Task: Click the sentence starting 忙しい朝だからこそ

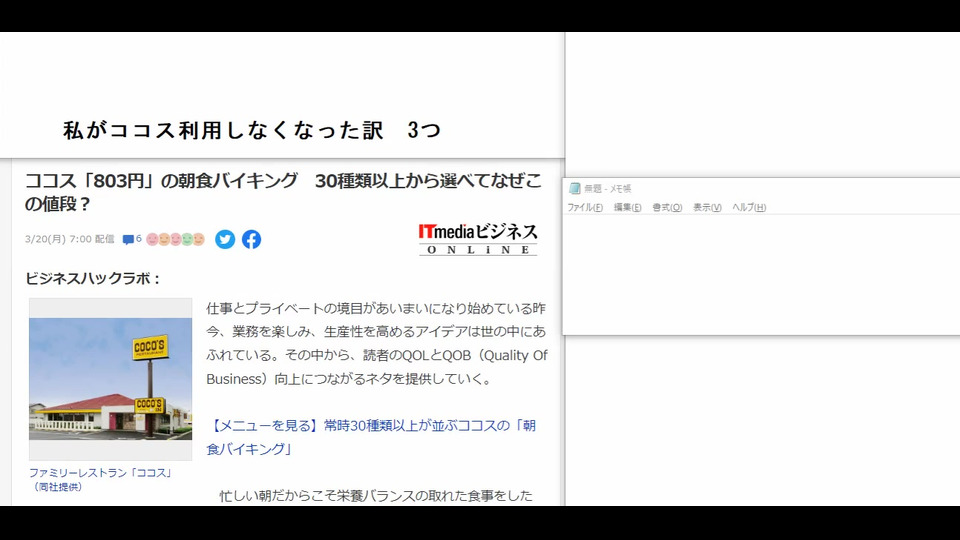Action: [376, 495]
